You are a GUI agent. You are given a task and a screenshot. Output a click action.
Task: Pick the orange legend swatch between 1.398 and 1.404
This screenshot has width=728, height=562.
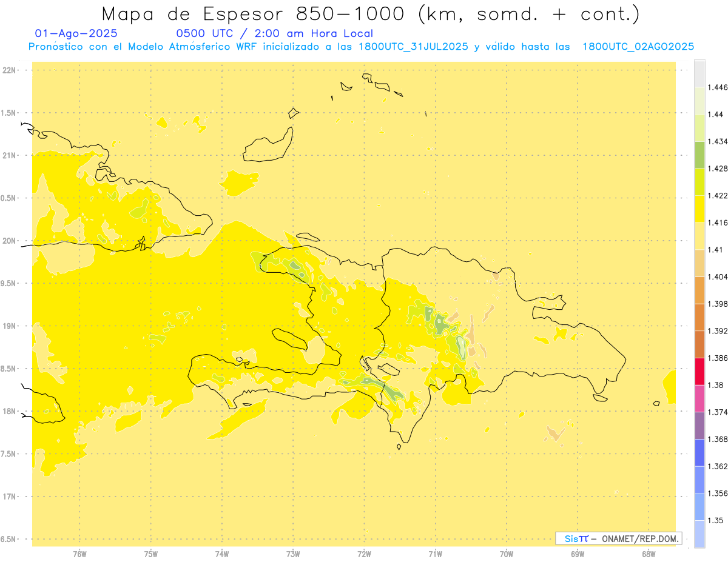point(699,290)
